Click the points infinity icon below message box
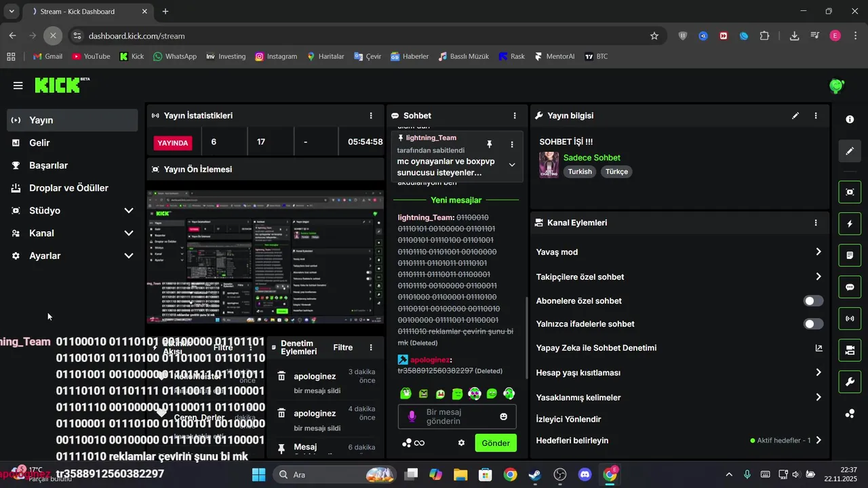The height and width of the screenshot is (488, 868). click(x=413, y=443)
